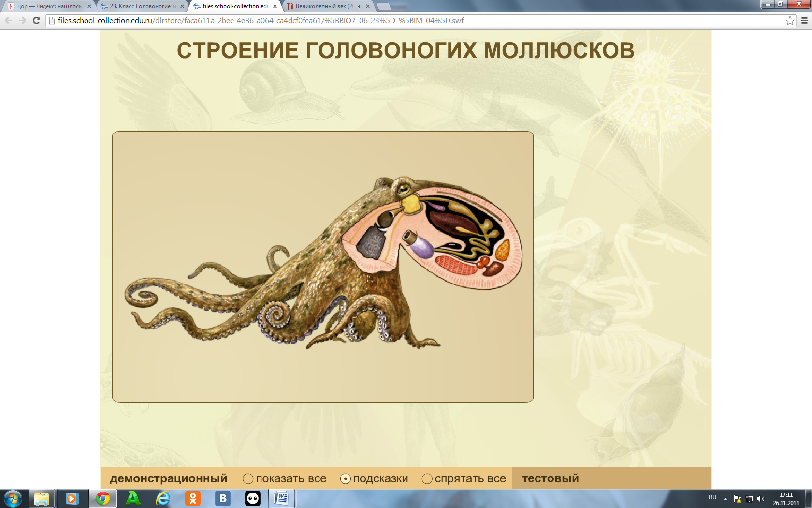Open the Windows Start menu
This screenshot has width=812, height=508.
pos(13,498)
